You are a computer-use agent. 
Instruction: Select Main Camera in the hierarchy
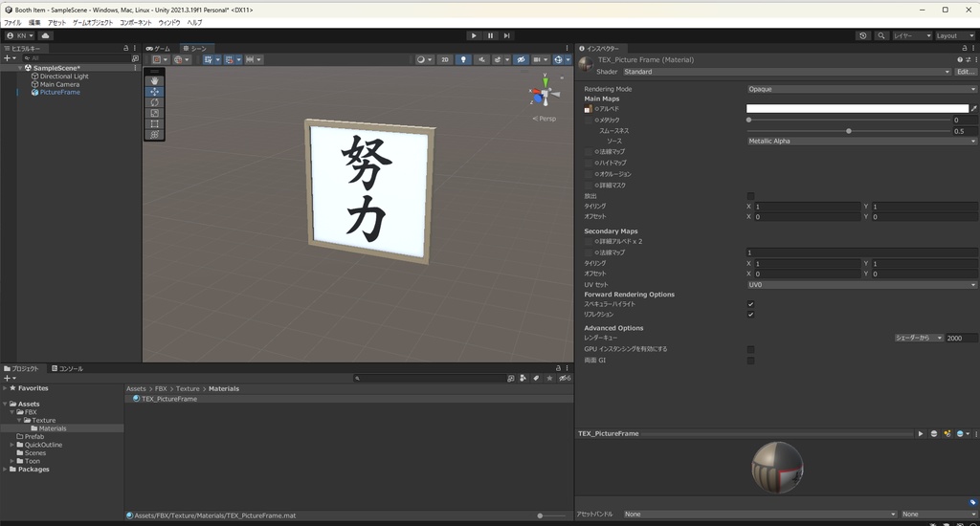click(x=59, y=84)
